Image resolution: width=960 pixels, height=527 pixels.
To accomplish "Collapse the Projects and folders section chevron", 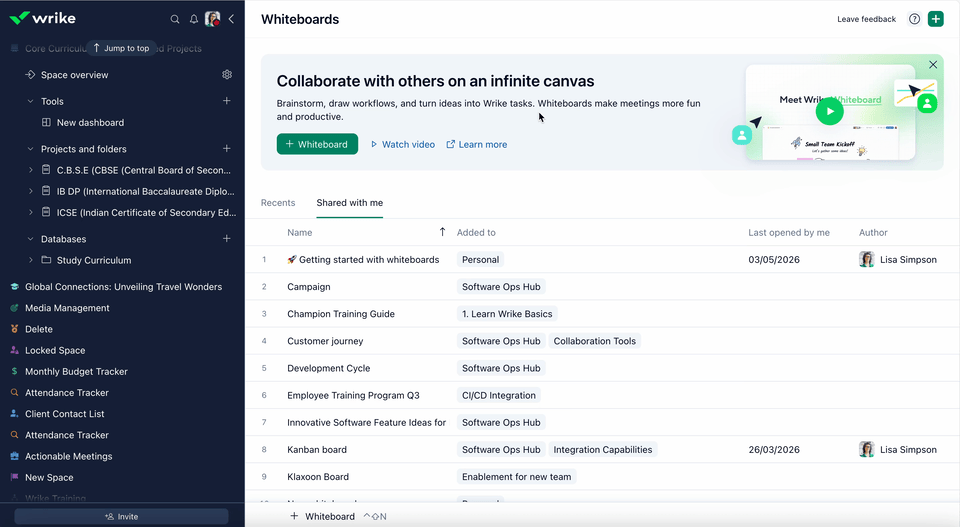I will (x=30, y=149).
